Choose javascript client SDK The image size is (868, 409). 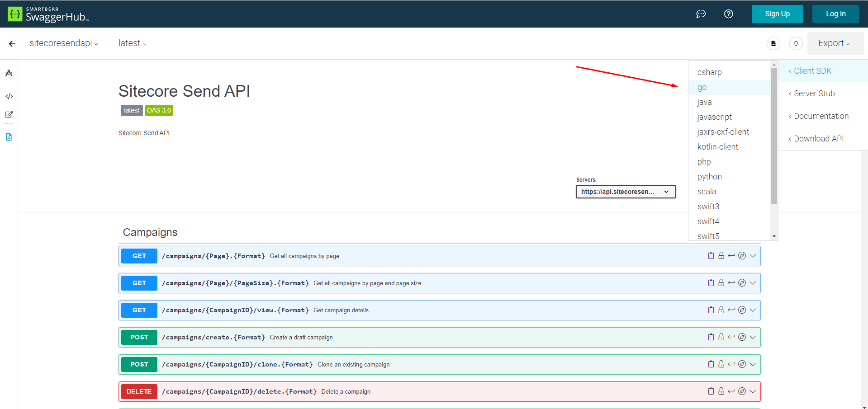click(x=729, y=117)
